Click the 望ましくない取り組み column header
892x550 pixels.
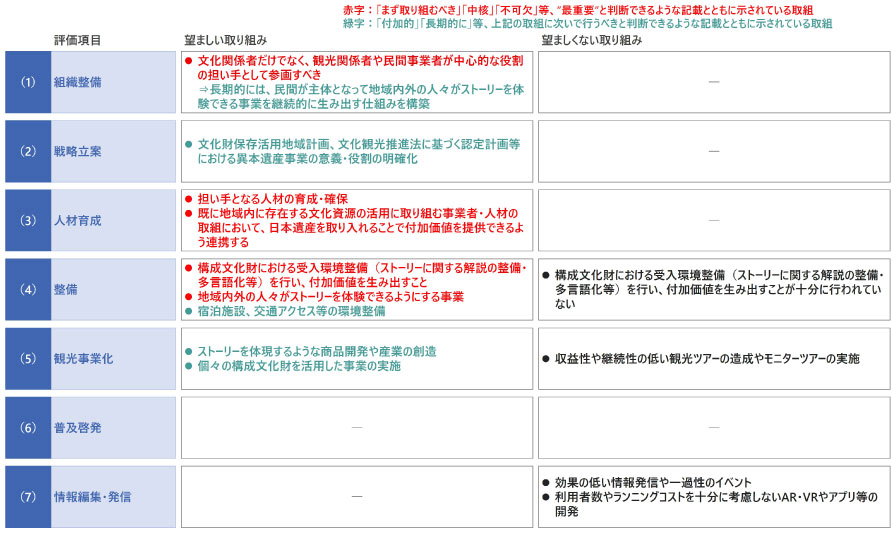591,41
